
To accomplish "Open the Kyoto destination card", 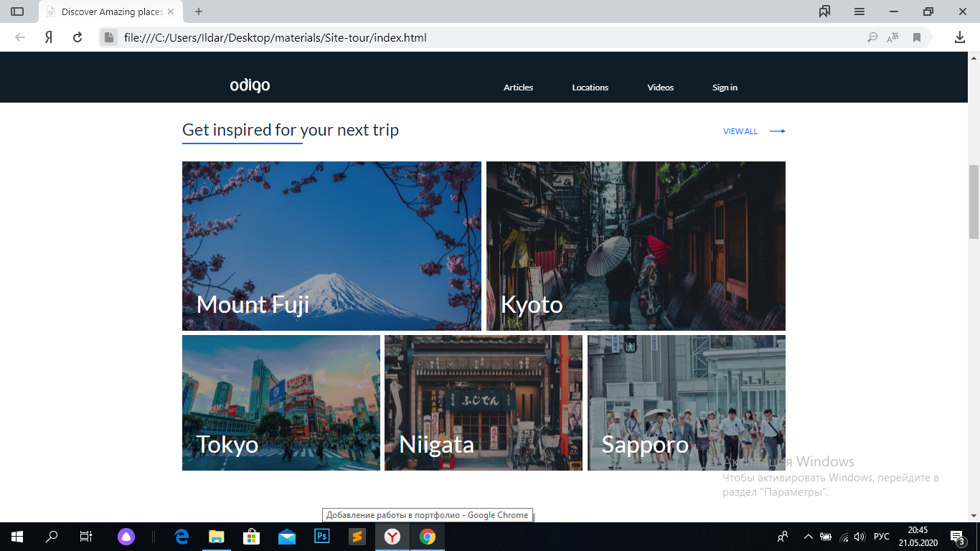I will pyautogui.click(x=636, y=246).
